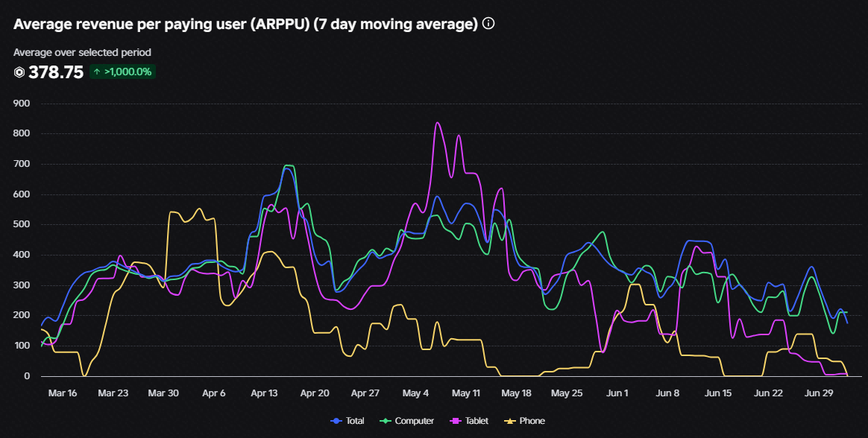Click the Apr 20 x-axis label

315,393
